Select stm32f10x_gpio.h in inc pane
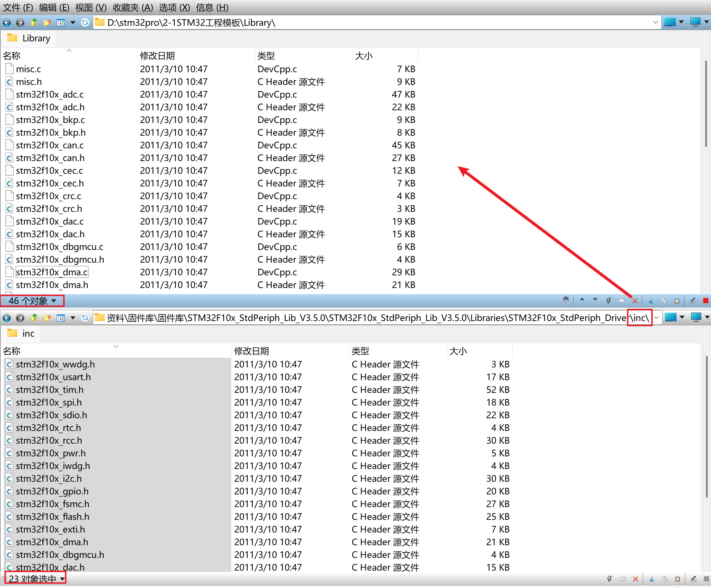The image size is (711, 588). point(52,491)
